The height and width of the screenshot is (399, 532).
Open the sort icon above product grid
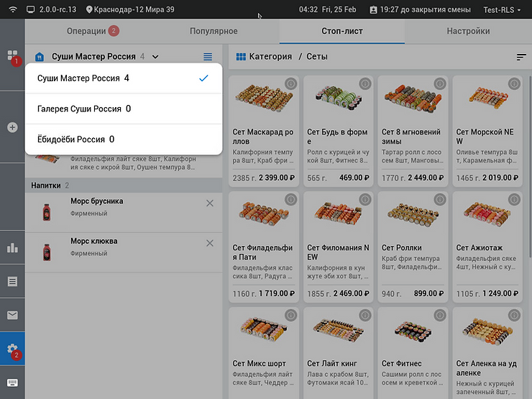[521, 57]
